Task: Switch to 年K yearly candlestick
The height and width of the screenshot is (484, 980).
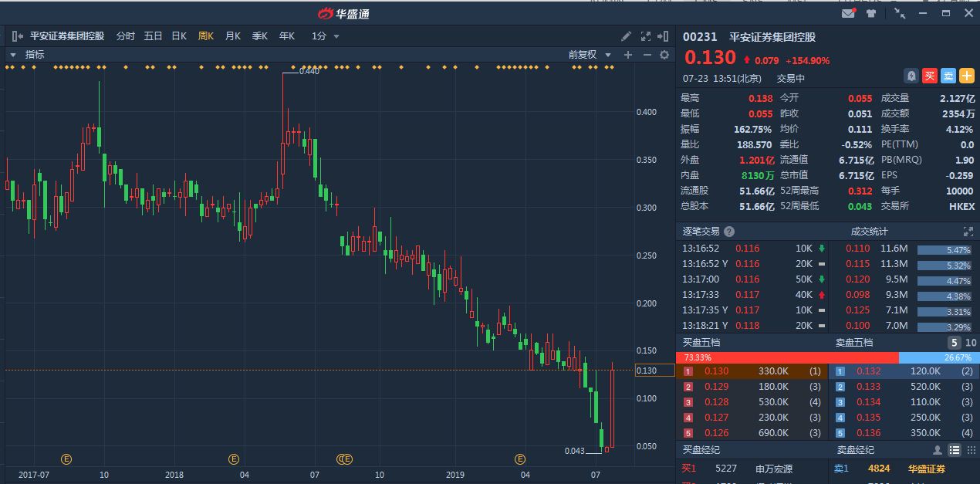Action: (287, 36)
